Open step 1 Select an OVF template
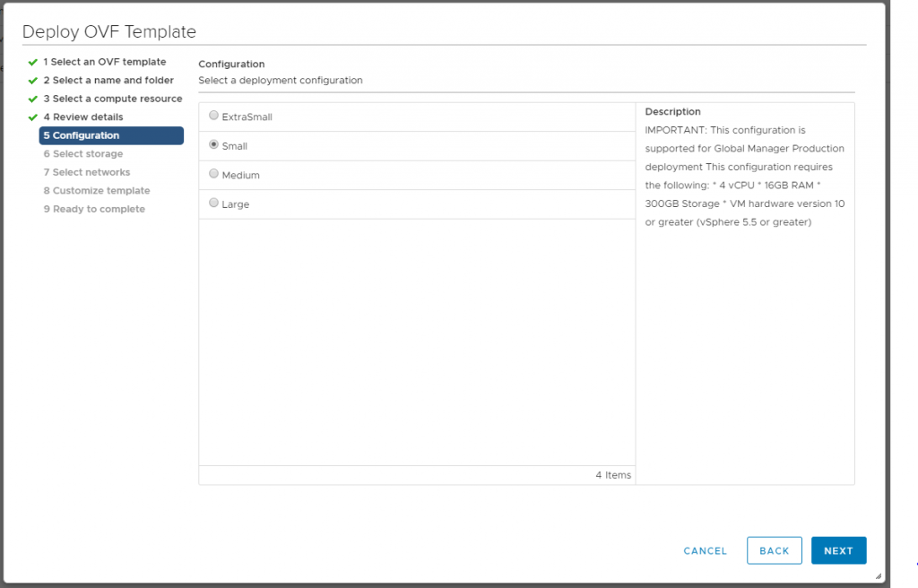This screenshot has width=918, height=588. click(x=104, y=62)
